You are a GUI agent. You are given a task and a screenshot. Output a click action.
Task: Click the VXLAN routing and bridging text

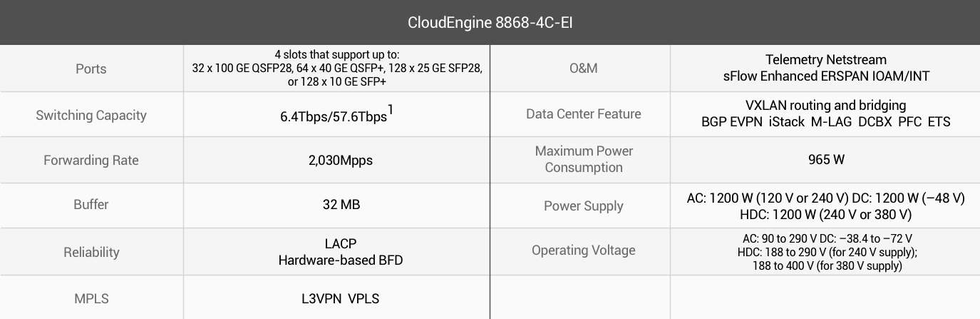(826, 106)
